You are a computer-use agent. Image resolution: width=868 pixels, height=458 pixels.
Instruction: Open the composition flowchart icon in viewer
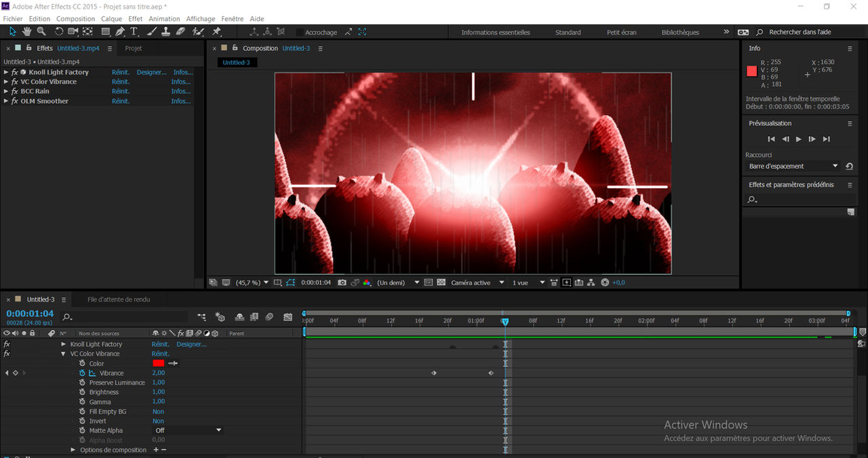[x=591, y=283]
